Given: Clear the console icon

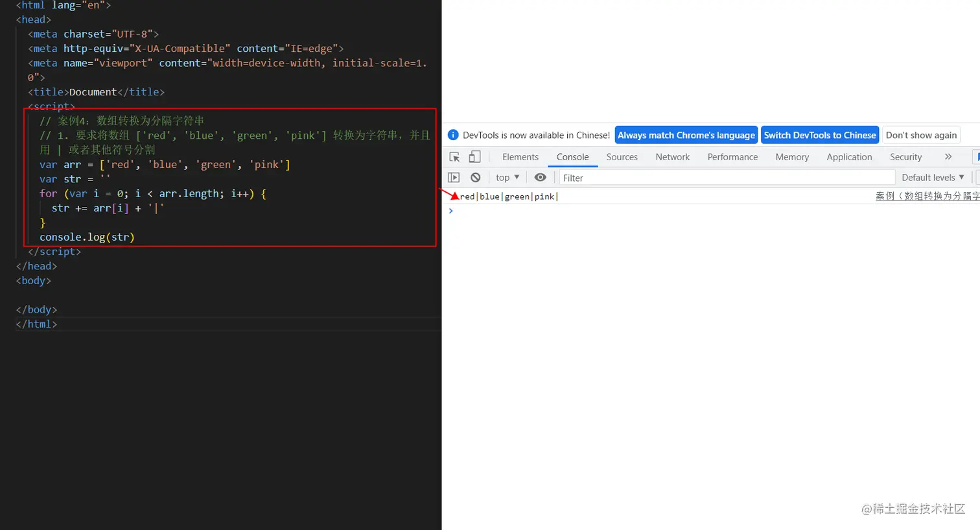Looking at the screenshot, I should click(476, 177).
